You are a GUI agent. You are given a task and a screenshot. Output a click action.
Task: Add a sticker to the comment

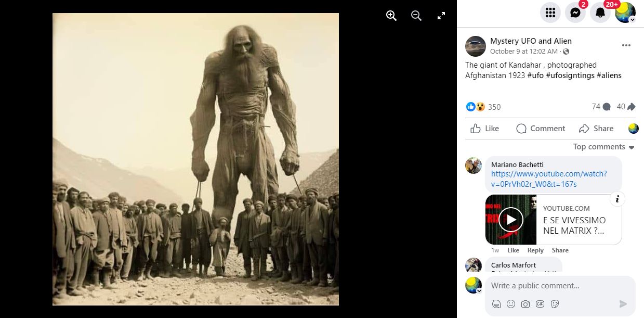(x=555, y=304)
